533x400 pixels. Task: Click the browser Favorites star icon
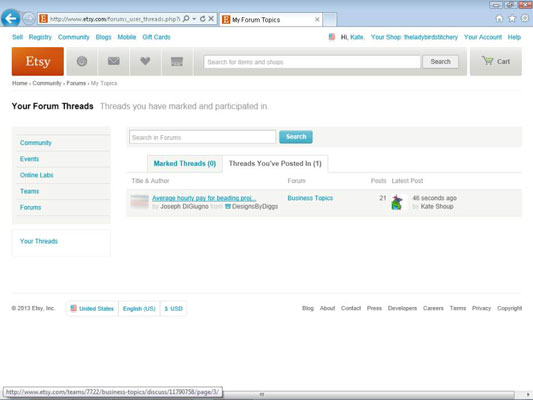click(x=512, y=19)
